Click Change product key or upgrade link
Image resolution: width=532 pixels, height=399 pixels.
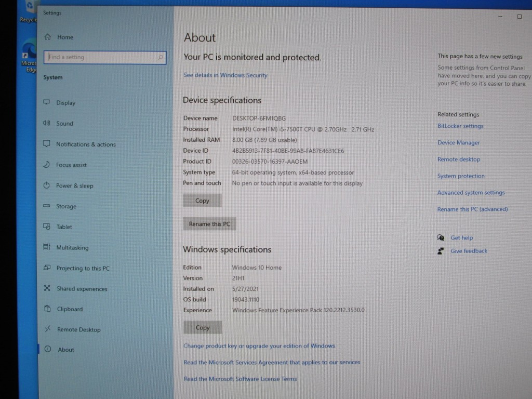tap(259, 345)
